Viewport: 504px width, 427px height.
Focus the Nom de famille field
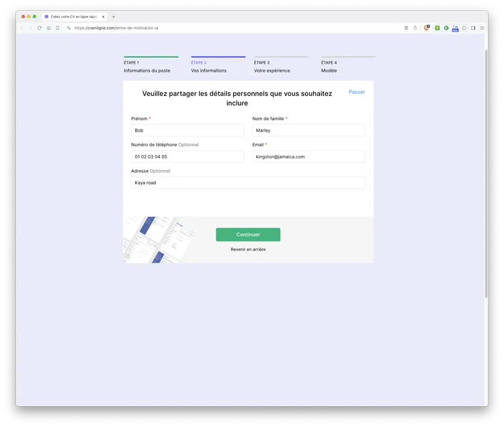pos(308,130)
